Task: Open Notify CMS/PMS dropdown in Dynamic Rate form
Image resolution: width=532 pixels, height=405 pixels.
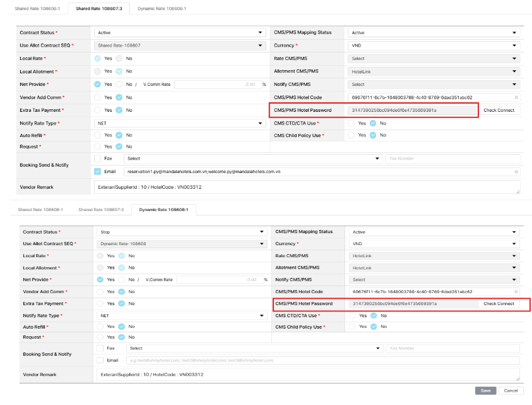Action: [x=434, y=280]
